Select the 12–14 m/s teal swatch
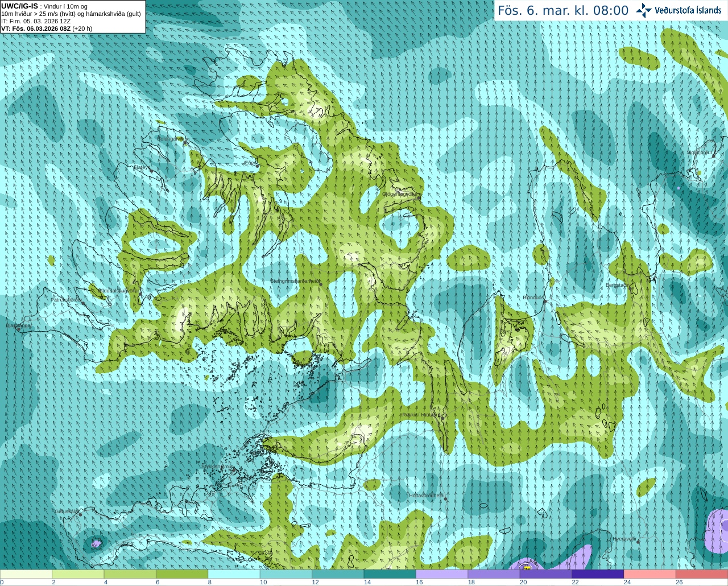 point(338,574)
